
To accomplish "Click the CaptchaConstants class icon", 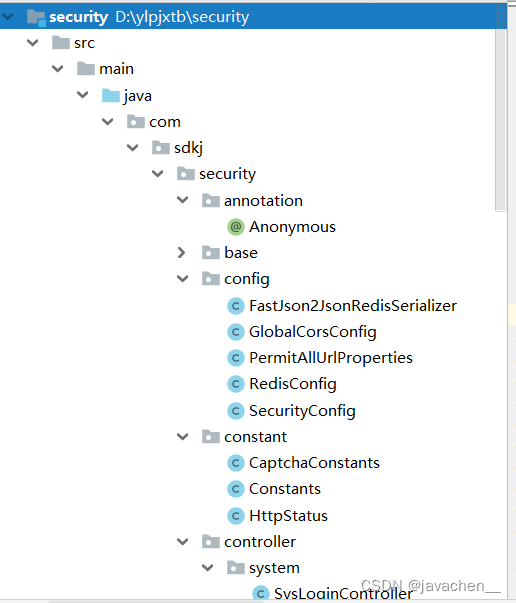I will (x=236, y=463).
